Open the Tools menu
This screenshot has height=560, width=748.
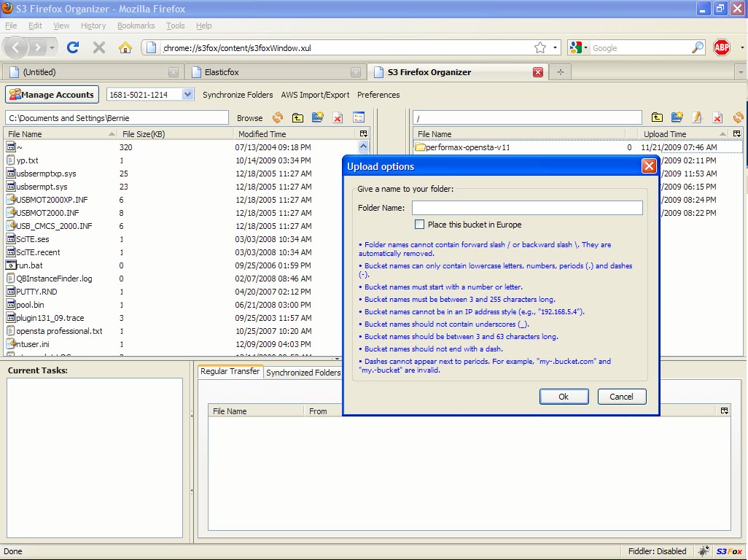click(175, 26)
